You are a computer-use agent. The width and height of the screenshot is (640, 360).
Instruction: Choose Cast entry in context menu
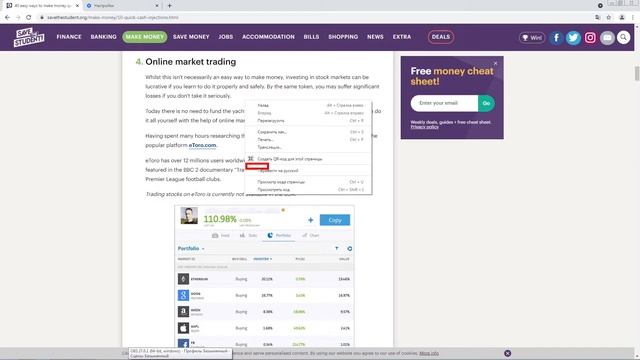pos(308,147)
